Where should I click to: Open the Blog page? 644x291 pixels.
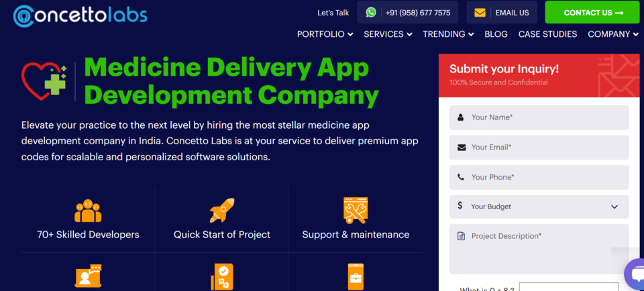tap(496, 34)
